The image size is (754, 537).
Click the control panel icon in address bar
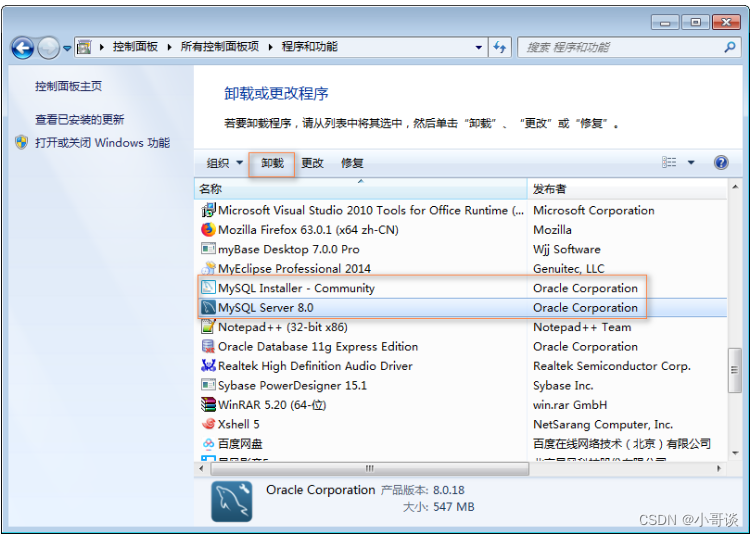click(x=84, y=47)
